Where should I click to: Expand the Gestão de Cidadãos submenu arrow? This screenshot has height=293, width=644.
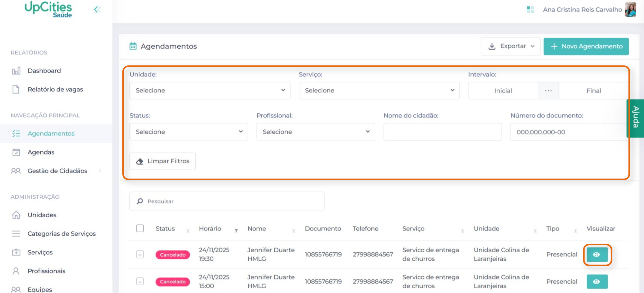pyautogui.click(x=100, y=171)
